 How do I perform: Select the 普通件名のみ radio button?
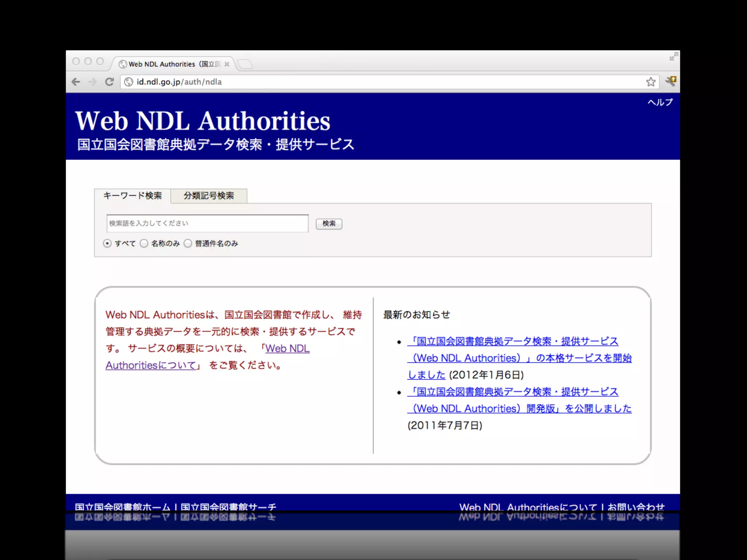(188, 243)
